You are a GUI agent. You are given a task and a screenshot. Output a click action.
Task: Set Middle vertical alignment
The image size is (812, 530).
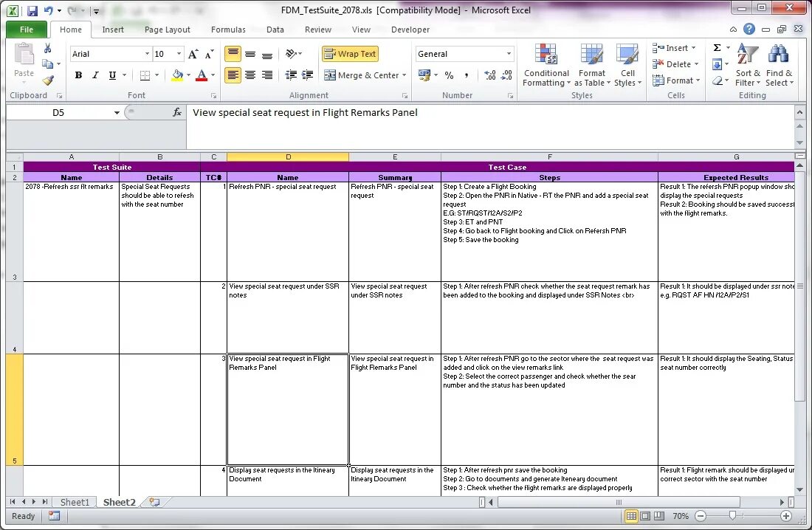(250, 54)
